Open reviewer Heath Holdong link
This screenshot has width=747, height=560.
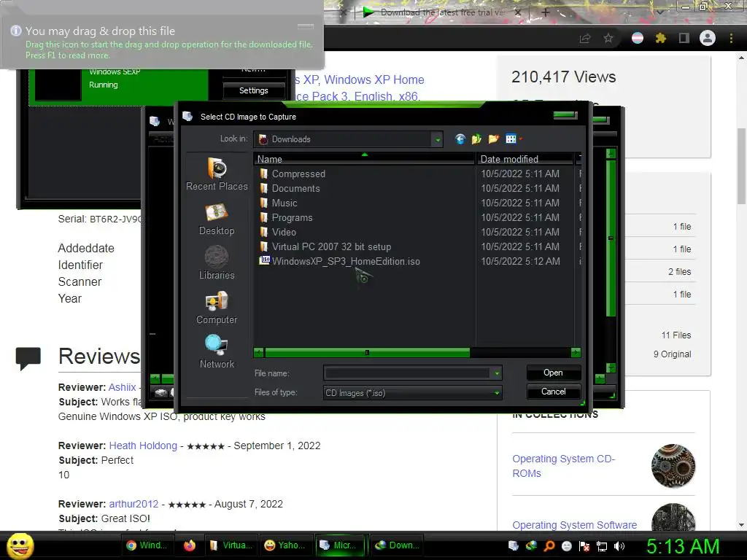point(143,446)
